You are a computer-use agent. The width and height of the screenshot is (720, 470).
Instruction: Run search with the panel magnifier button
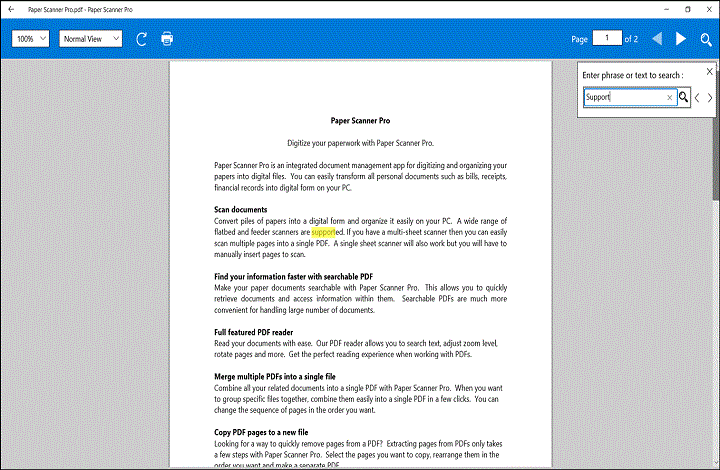click(x=684, y=97)
